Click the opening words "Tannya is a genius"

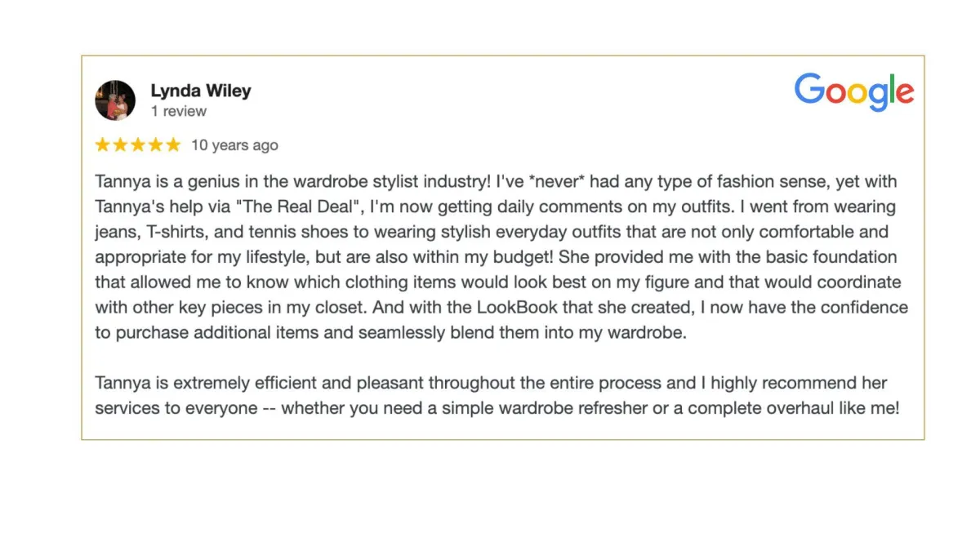point(157,181)
